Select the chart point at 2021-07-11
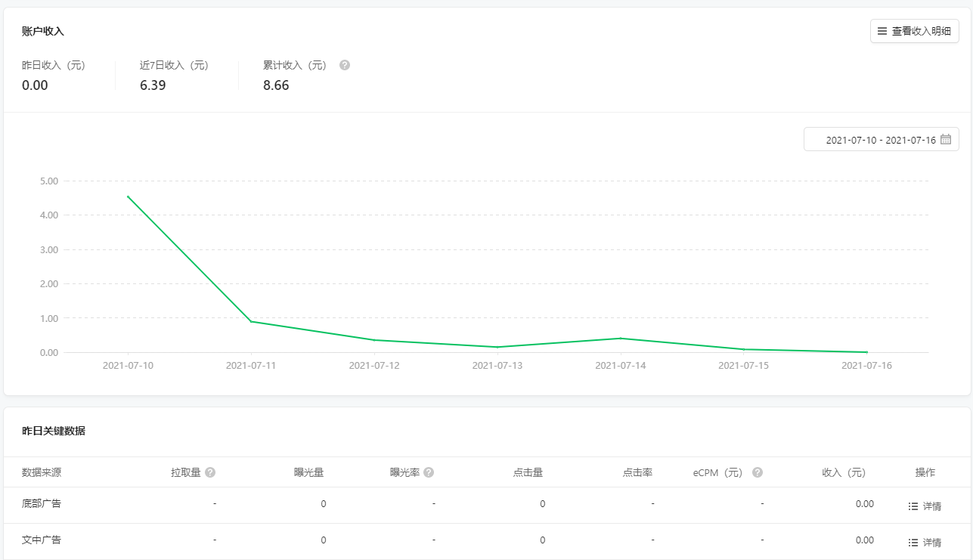The image size is (973, 560). click(x=251, y=322)
